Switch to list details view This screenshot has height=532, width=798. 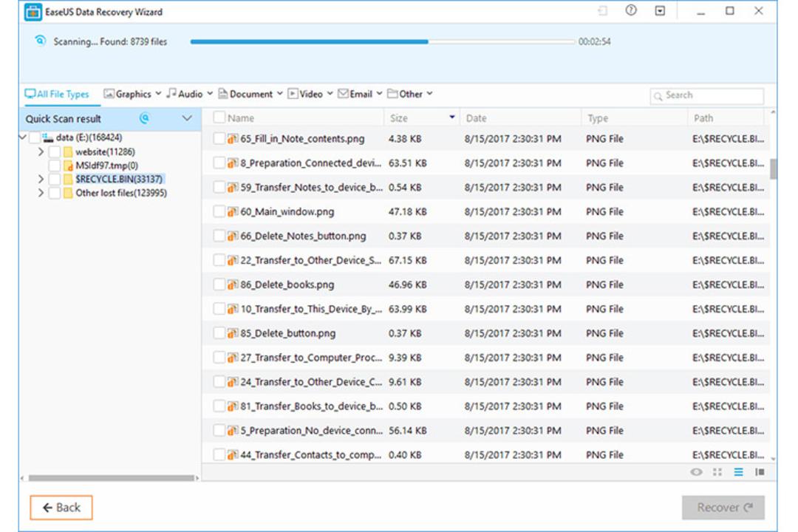tap(738, 472)
